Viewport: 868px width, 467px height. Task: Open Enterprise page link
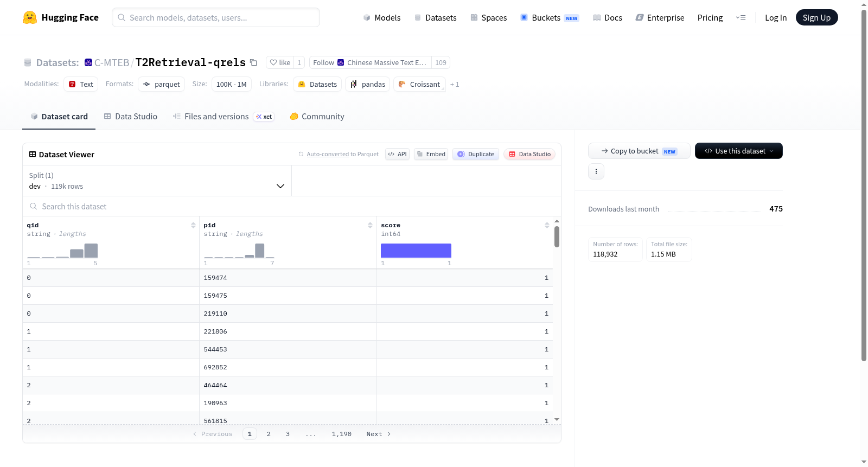(660, 17)
